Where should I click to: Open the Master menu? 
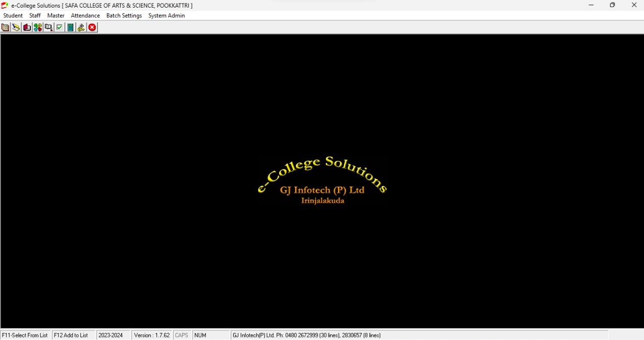point(56,16)
